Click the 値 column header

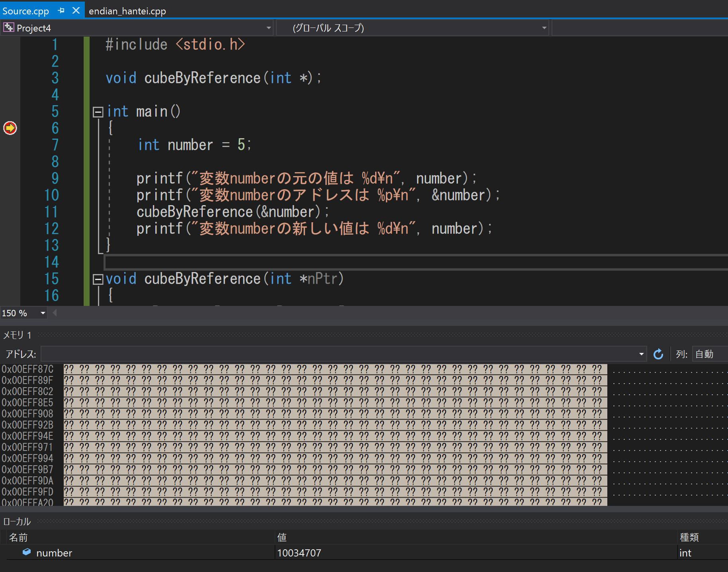[x=282, y=537]
